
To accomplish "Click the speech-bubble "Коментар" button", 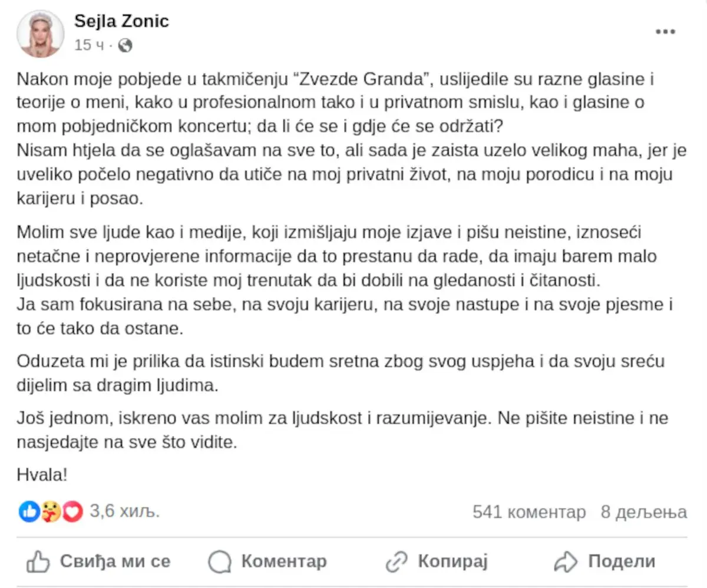I will [x=267, y=561].
